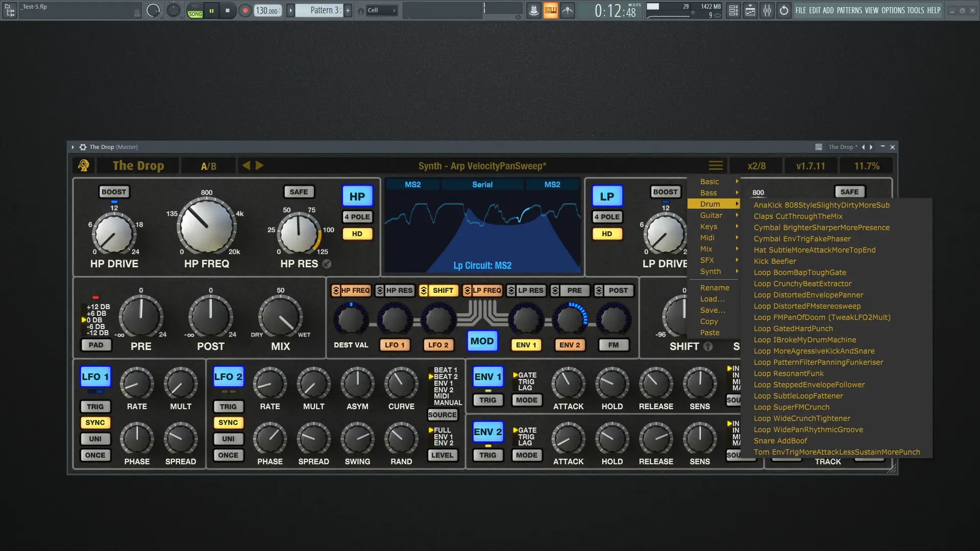Viewport: 980px width, 551px height.
Task: Open the hamburger preset menu icon
Action: [716, 165]
